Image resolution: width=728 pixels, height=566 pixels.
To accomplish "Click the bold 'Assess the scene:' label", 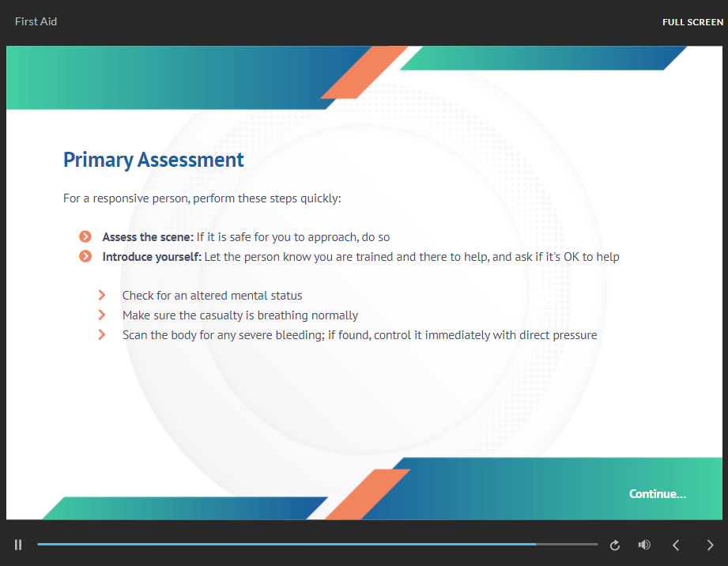I will pyautogui.click(x=148, y=237).
